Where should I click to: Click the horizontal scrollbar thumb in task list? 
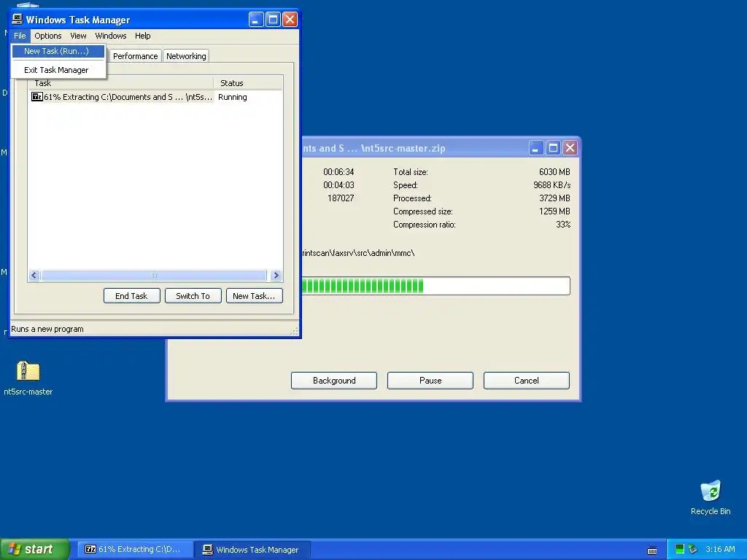(153, 275)
